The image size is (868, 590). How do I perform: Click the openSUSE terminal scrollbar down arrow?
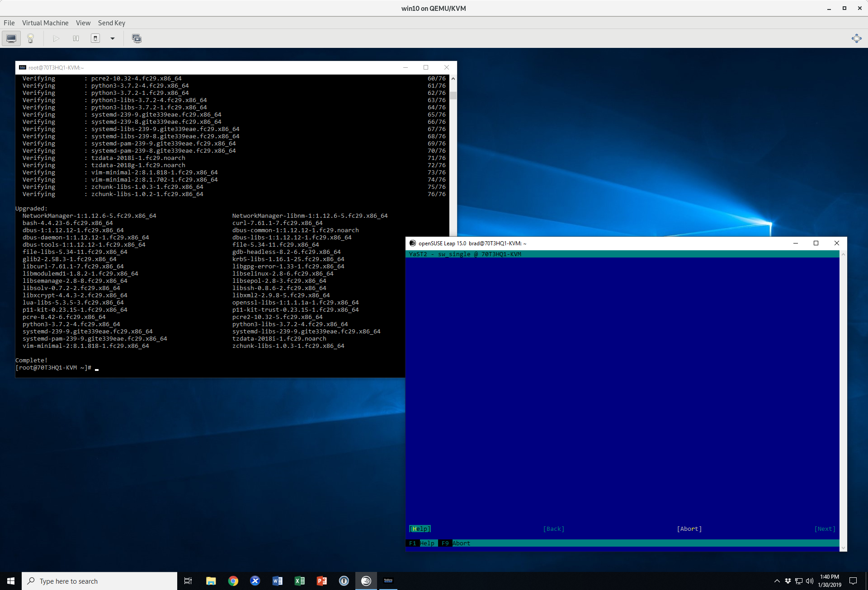coord(843,548)
